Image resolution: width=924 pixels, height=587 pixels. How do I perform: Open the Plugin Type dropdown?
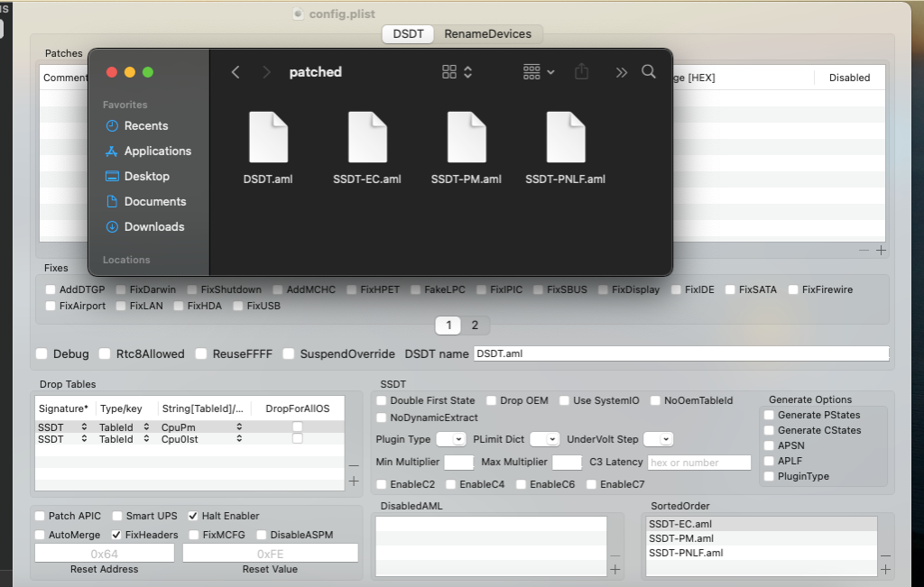pyautogui.click(x=451, y=439)
